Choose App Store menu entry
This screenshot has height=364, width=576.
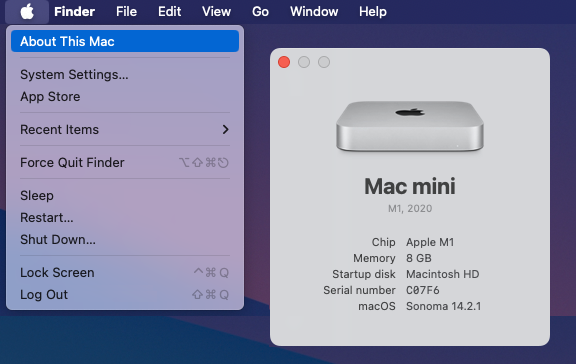tap(125, 97)
